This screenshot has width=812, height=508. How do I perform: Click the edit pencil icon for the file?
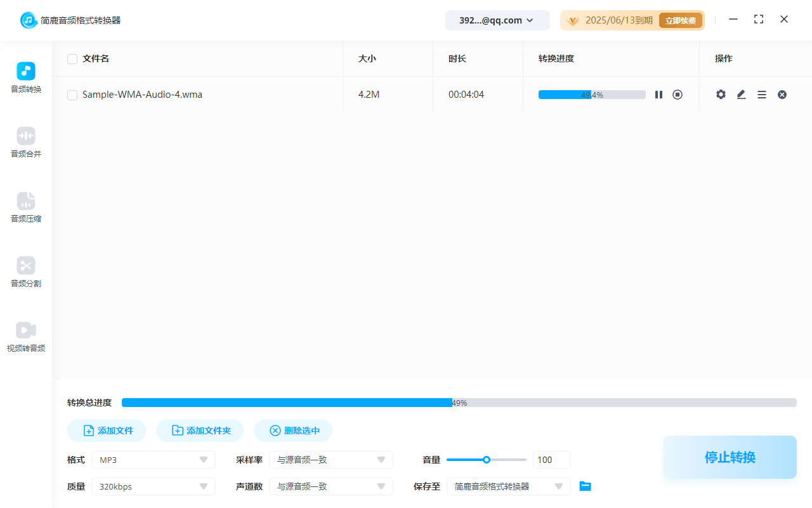point(741,94)
